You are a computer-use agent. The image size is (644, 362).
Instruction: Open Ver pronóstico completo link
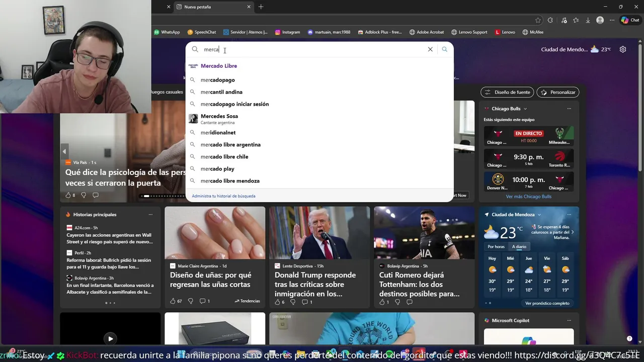(x=547, y=303)
